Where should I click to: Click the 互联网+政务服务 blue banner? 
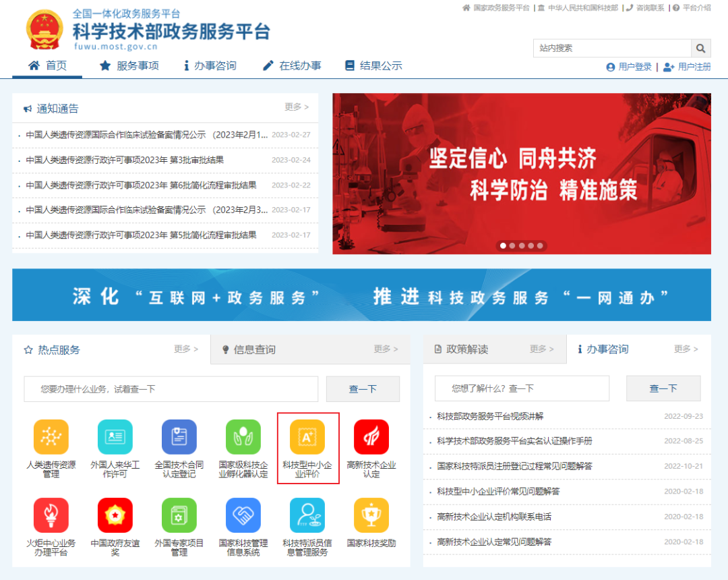pos(362,295)
